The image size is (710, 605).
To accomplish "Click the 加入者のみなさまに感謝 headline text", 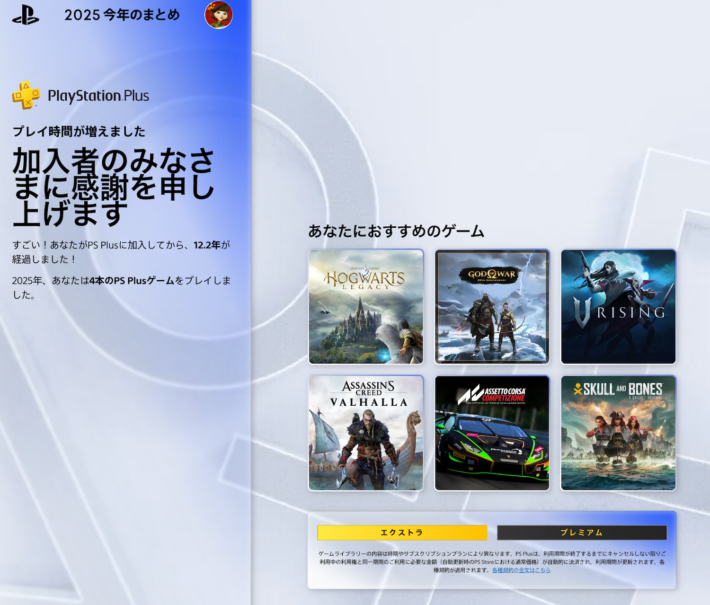I will [112, 186].
